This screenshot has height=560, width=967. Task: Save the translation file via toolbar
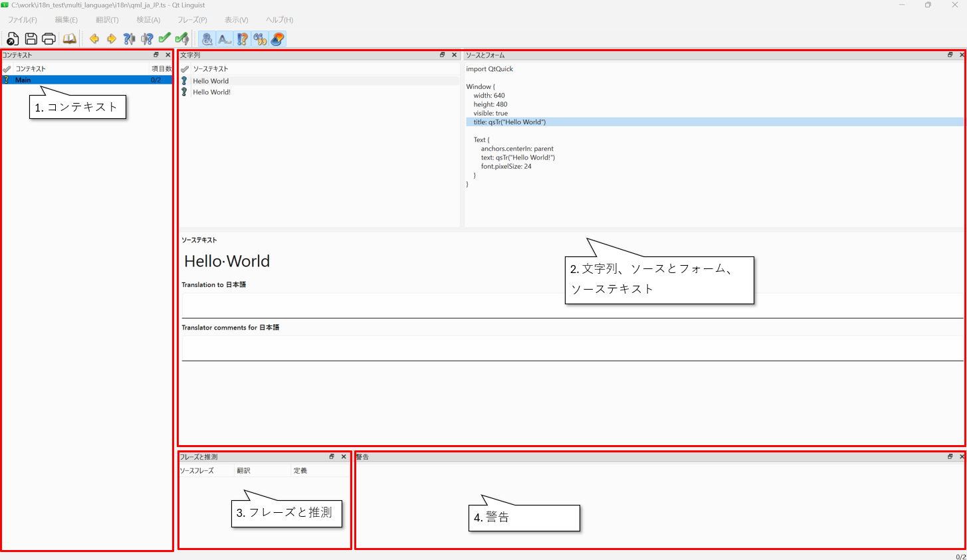click(31, 39)
